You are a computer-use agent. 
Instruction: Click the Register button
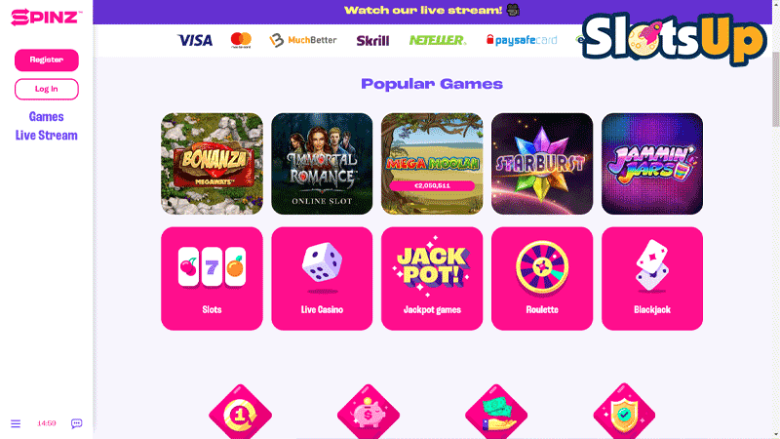pyautogui.click(x=47, y=60)
